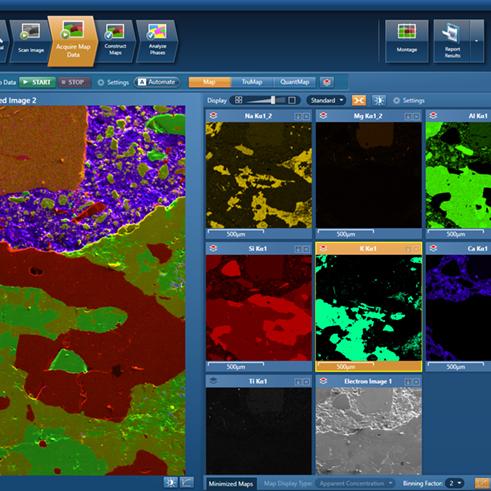
Task: Maximize the Mg Kα1_2 map tile
Action: (416, 116)
